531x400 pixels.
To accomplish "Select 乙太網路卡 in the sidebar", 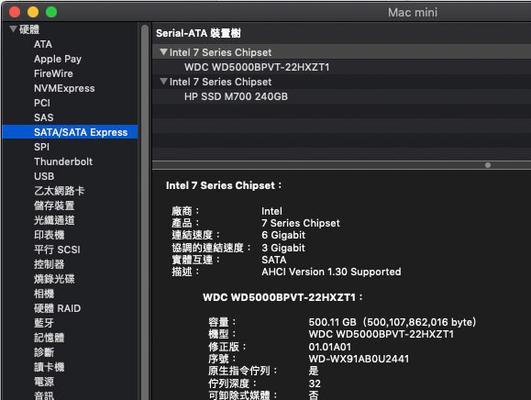I will (59, 191).
